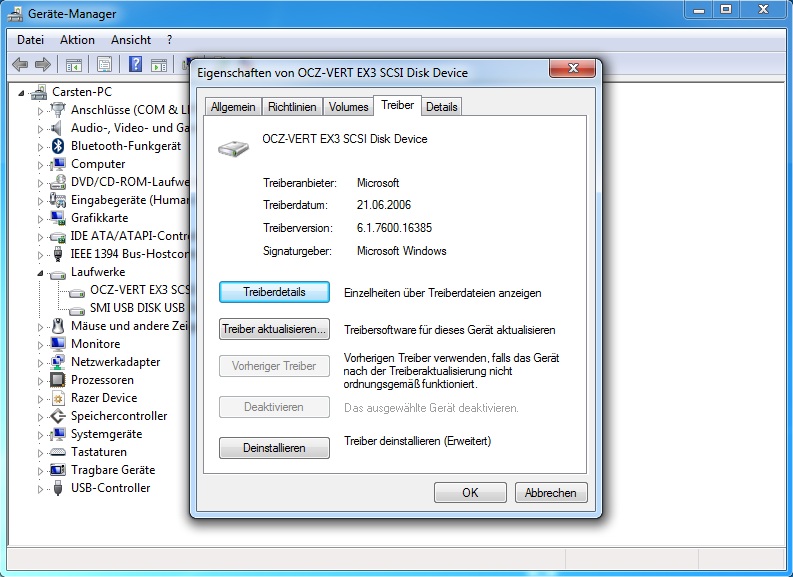Viewport: 793px width, 577px height.
Task: Click the Abbrechen button
Action: [x=551, y=493]
